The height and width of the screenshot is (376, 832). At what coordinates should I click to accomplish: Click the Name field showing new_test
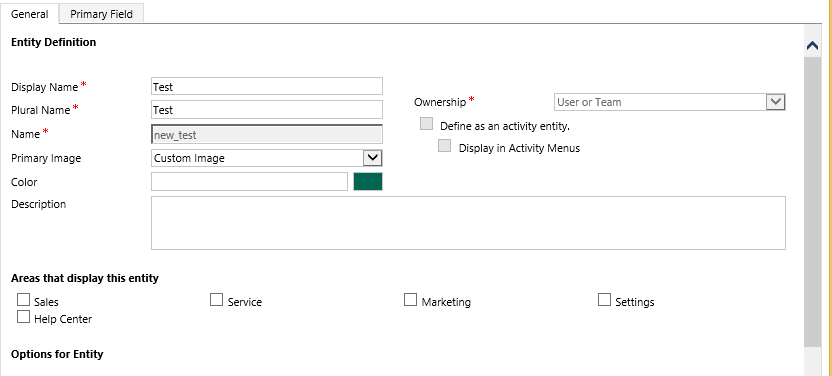(266, 135)
